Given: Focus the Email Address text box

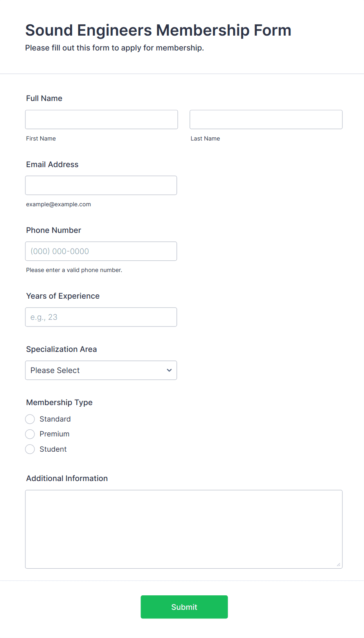Looking at the screenshot, I should pyautogui.click(x=101, y=185).
